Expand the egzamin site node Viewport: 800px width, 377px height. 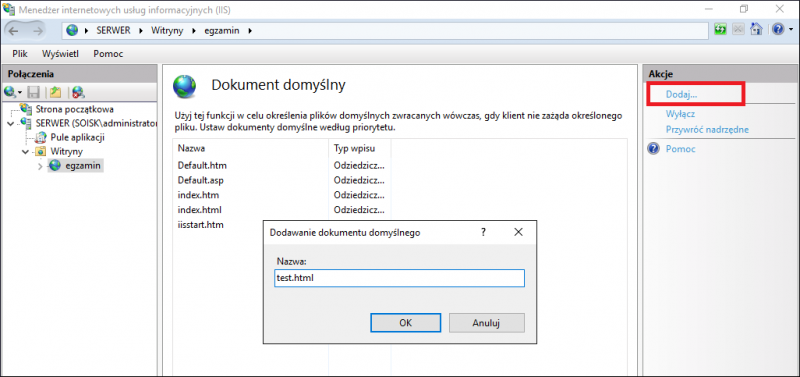click(41, 166)
